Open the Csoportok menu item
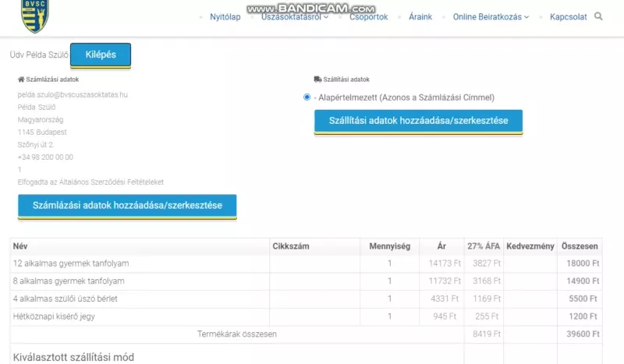Viewport: 624px width, 364px height. [368, 17]
